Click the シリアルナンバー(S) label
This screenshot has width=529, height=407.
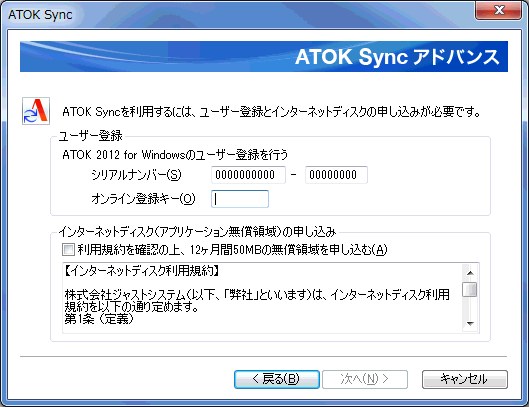point(136,175)
